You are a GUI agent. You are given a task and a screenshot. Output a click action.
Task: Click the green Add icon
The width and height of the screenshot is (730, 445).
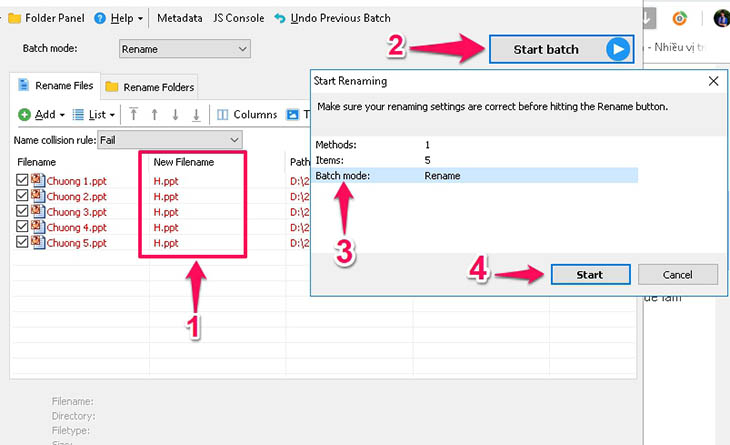tap(24, 115)
